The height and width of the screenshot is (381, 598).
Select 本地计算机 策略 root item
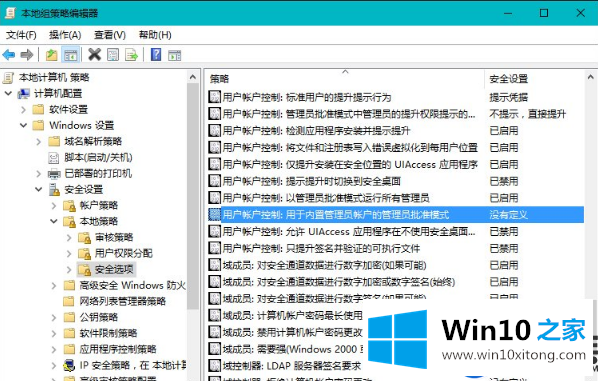pyautogui.click(x=54, y=77)
